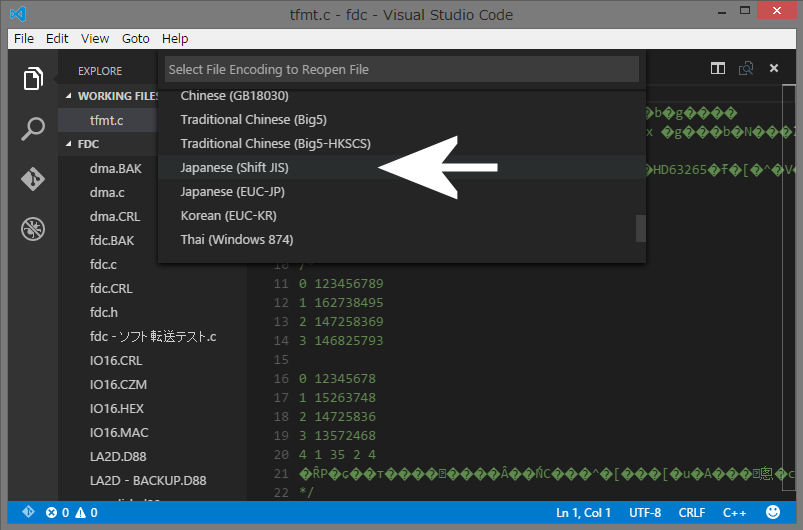Split the editor
This screenshot has width=803, height=530.
(717, 68)
